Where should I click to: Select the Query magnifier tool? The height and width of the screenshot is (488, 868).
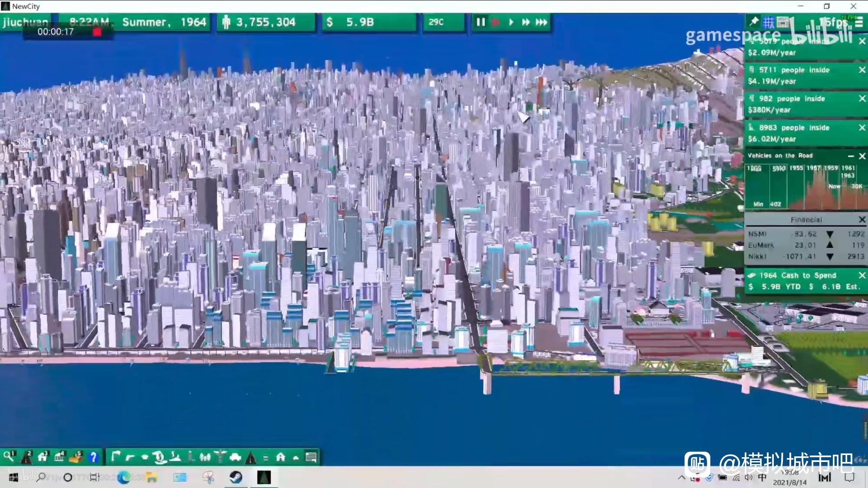[x=9, y=457]
